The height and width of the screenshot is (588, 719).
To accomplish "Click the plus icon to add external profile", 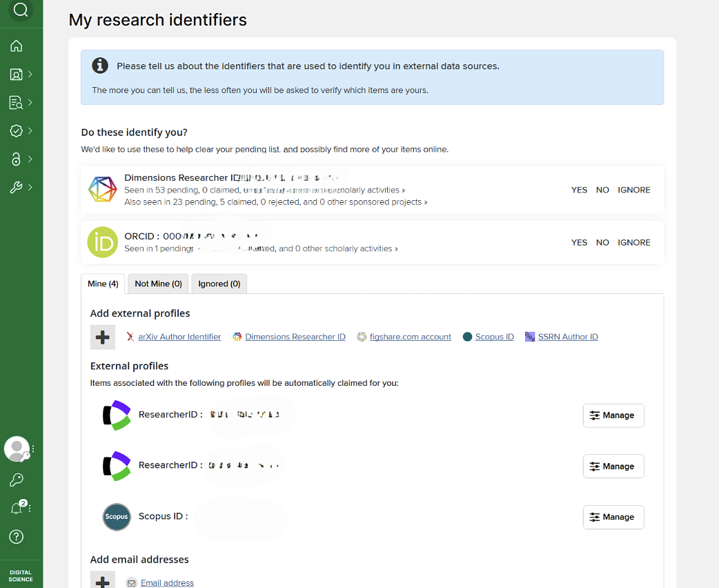I will tap(103, 337).
